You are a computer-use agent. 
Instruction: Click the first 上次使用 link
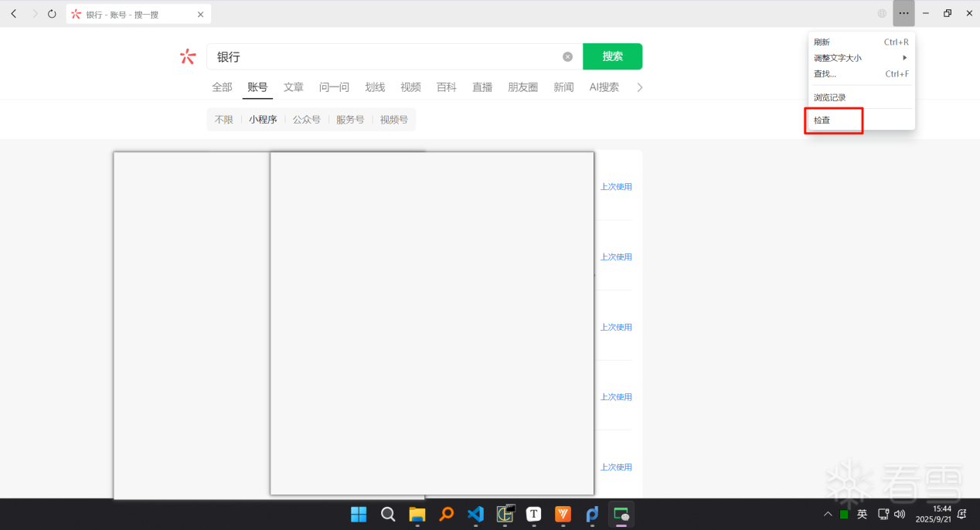[616, 186]
